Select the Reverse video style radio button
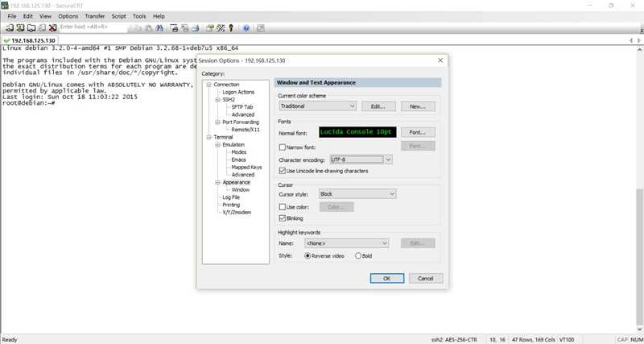644x344 pixels. (x=308, y=255)
